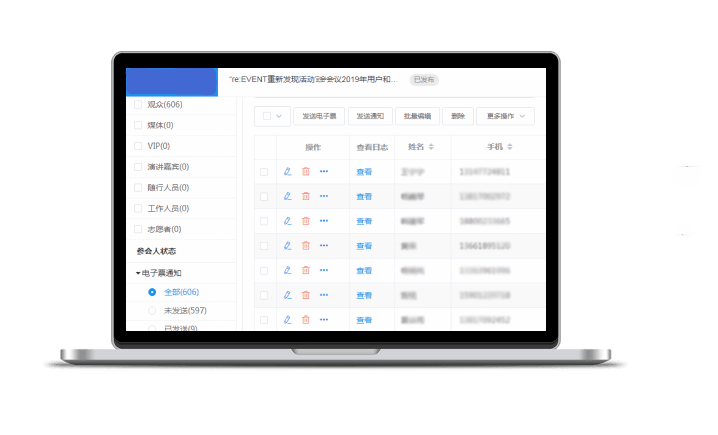Tick the checkbox of the second table row

[x=264, y=196]
